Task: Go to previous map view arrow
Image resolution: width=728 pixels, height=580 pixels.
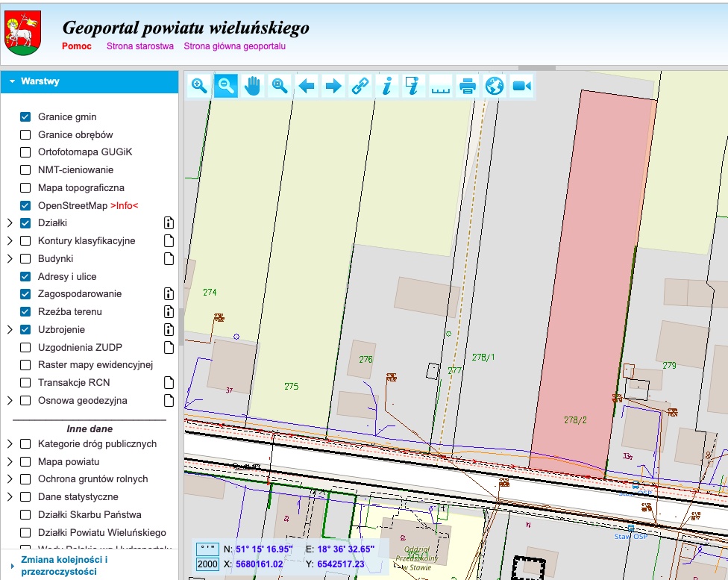Action: (307, 86)
